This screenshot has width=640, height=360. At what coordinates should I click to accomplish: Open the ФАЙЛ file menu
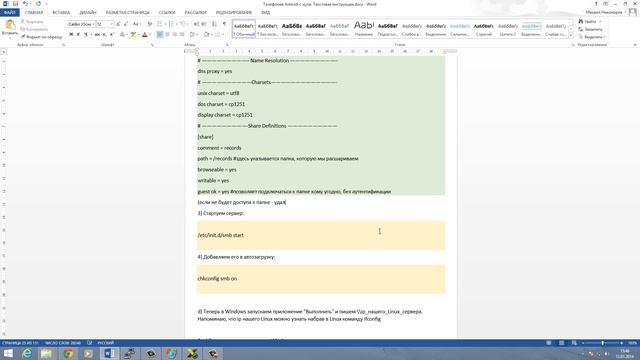[9, 13]
